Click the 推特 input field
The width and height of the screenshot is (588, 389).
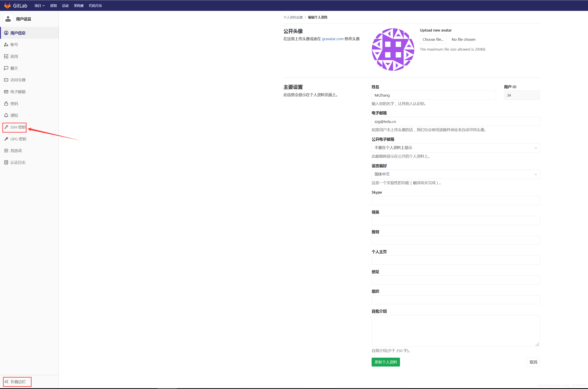[455, 240]
